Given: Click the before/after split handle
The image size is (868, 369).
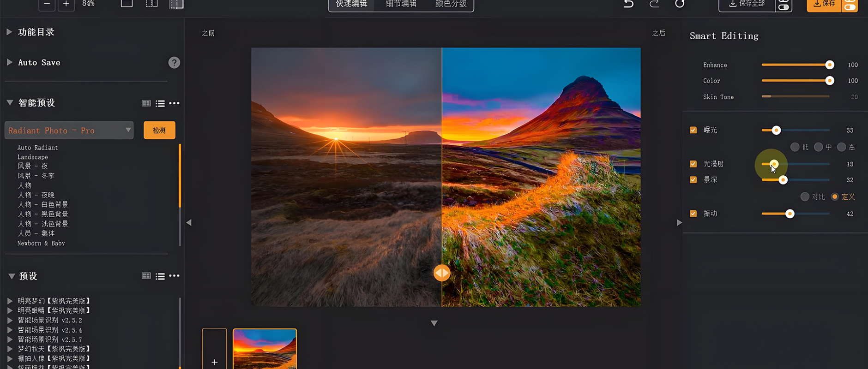Looking at the screenshot, I should coord(442,273).
